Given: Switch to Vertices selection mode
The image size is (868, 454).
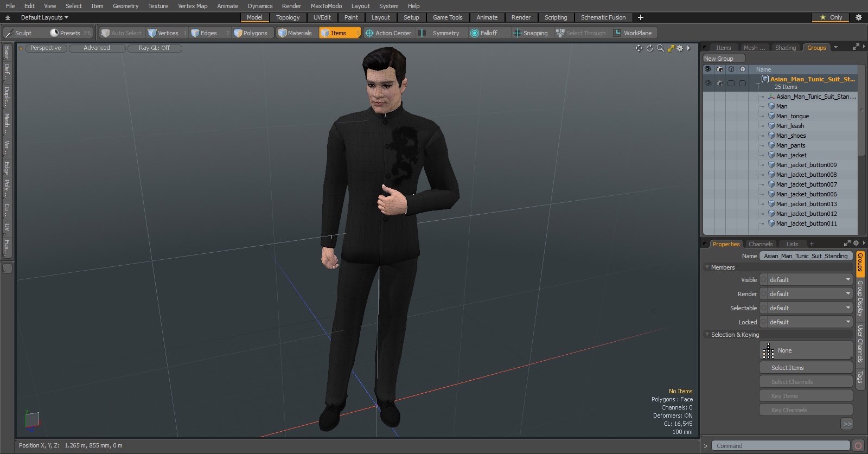Looking at the screenshot, I should coord(167,33).
